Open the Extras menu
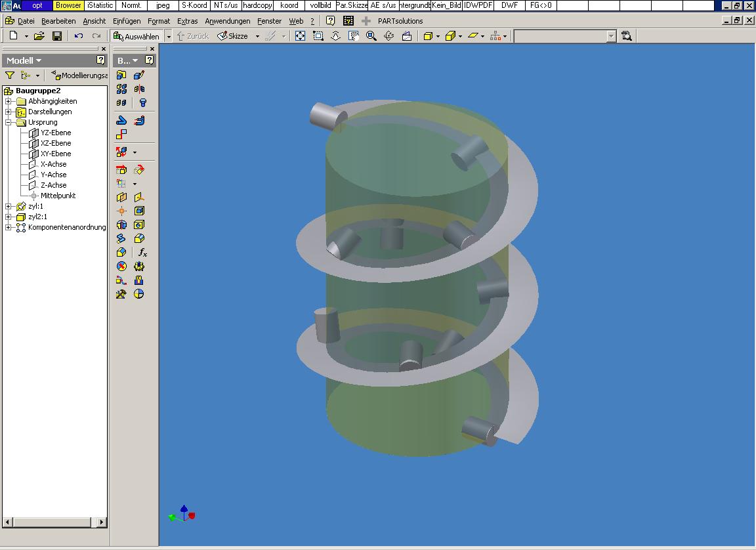The image size is (756, 550). click(x=187, y=21)
